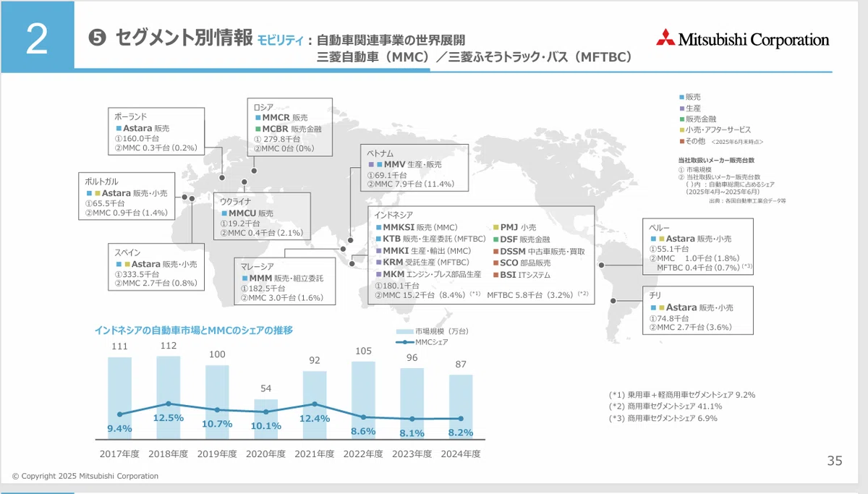Click the green 販売金融 legend square
The height and width of the screenshot is (494, 868).
tap(681, 118)
